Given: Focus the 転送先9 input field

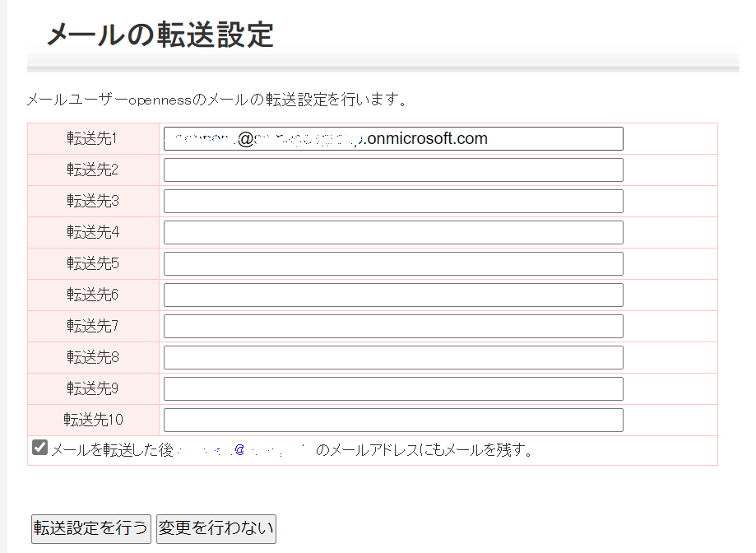Looking at the screenshot, I should pos(393,388).
